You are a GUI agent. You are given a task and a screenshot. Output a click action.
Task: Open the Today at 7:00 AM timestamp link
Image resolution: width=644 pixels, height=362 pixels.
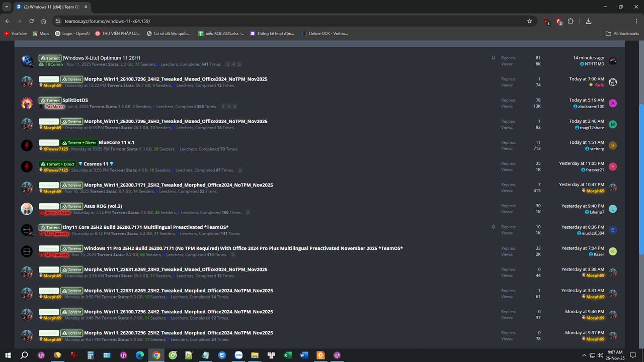587,79
